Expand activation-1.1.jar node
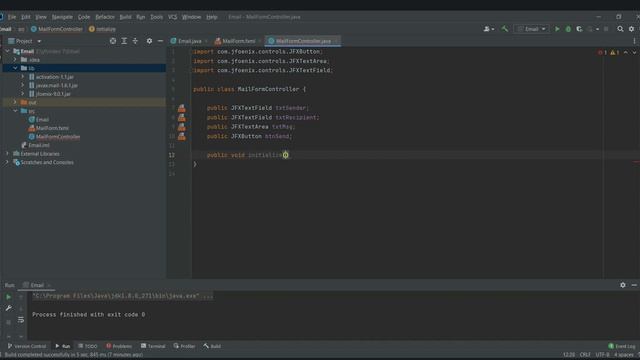 tap(23, 77)
